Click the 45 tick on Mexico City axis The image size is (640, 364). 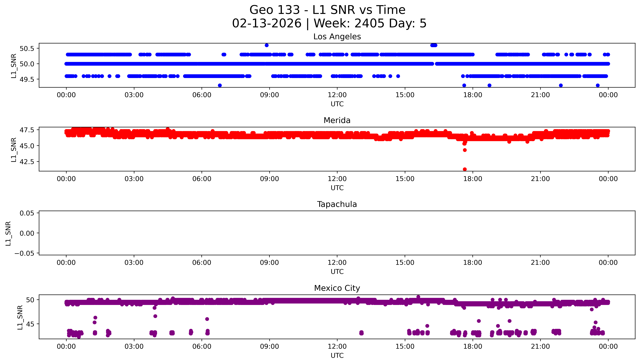[x=30, y=325]
